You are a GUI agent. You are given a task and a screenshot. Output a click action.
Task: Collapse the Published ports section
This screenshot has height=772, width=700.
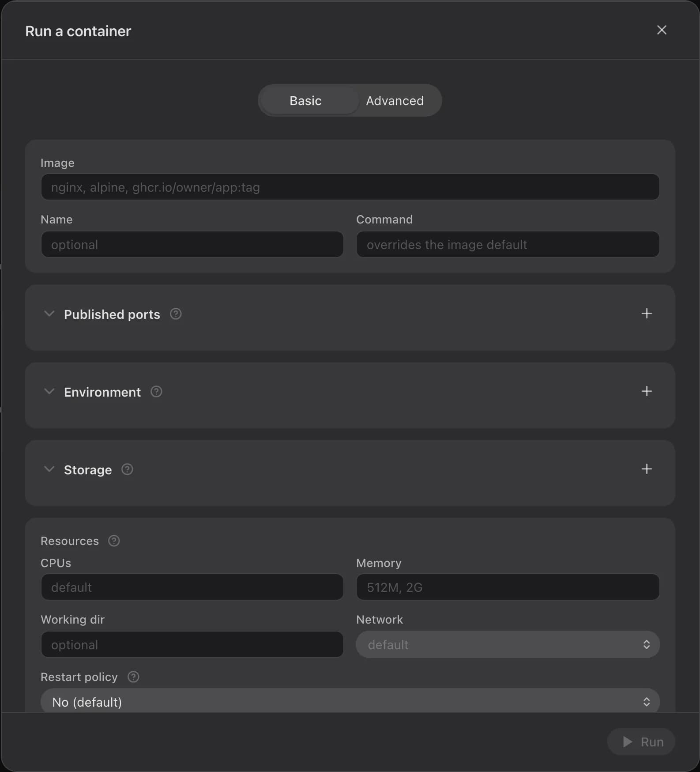[x=49, y=314]
